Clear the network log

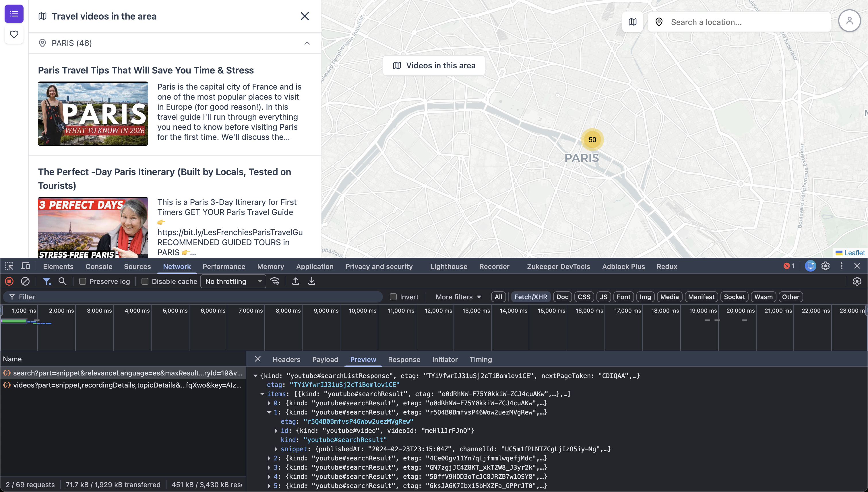click(25, 281)
